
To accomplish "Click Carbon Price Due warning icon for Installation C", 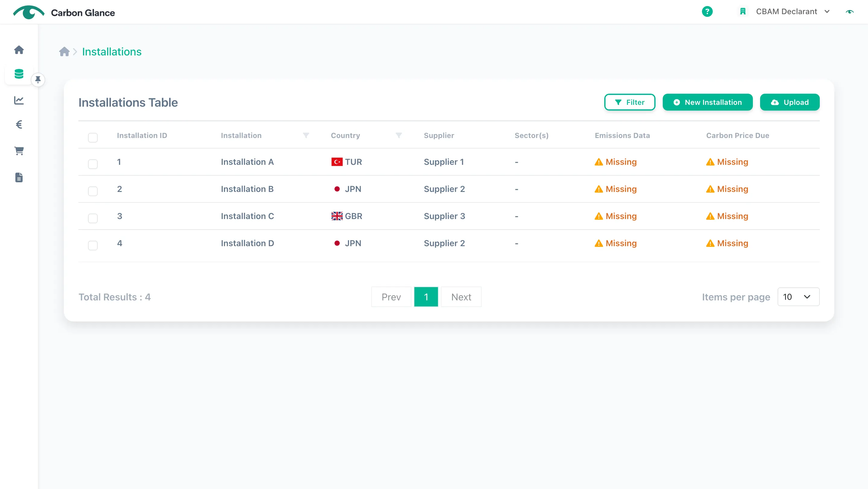I will (710, 216).
